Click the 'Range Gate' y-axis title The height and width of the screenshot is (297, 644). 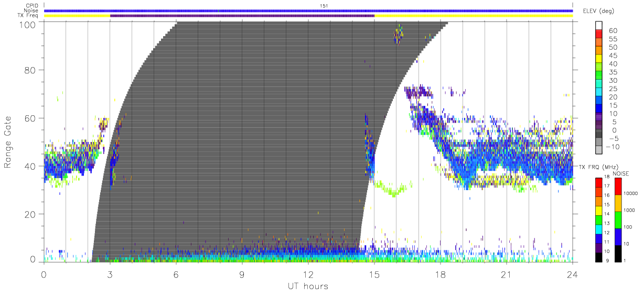tap(8, 142)
